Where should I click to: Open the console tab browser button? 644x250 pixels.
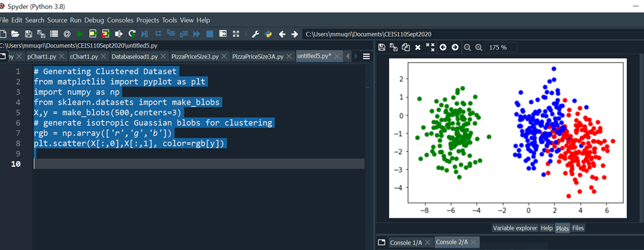[x=382, y=242]
